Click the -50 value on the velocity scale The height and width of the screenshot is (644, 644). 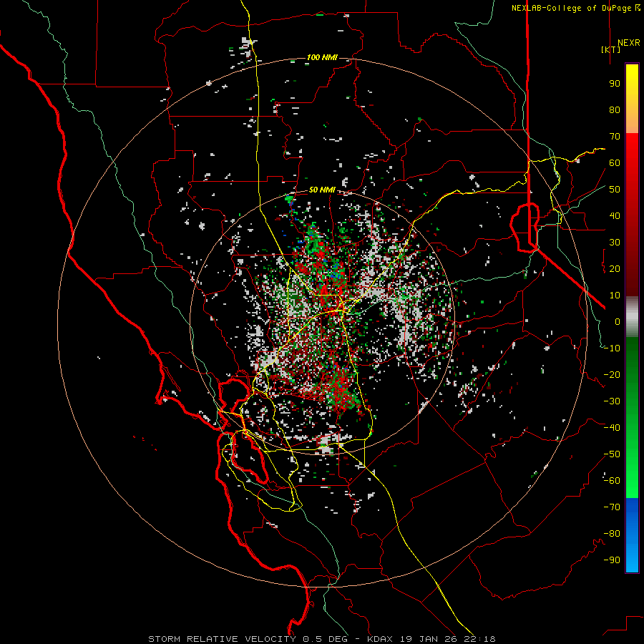point(612,454)
